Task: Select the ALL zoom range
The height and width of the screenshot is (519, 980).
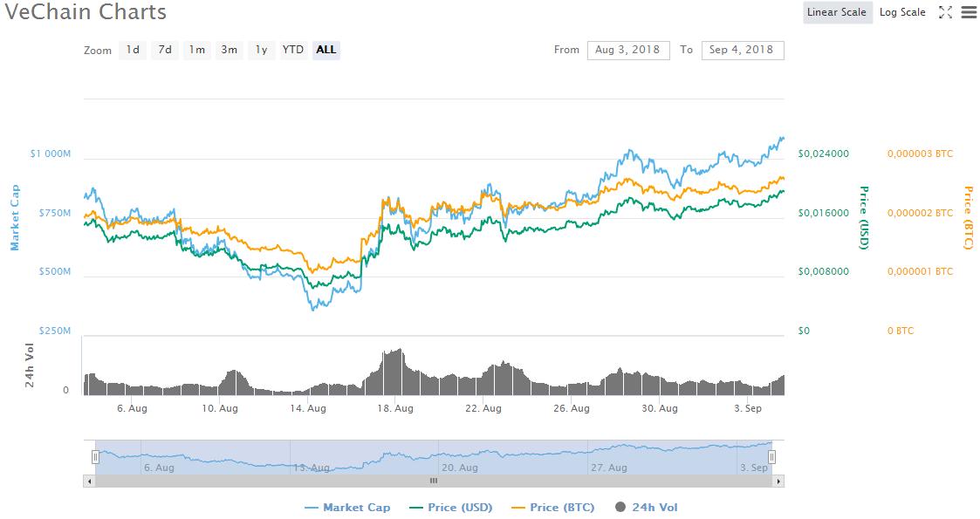Action: tap(326, 50)
